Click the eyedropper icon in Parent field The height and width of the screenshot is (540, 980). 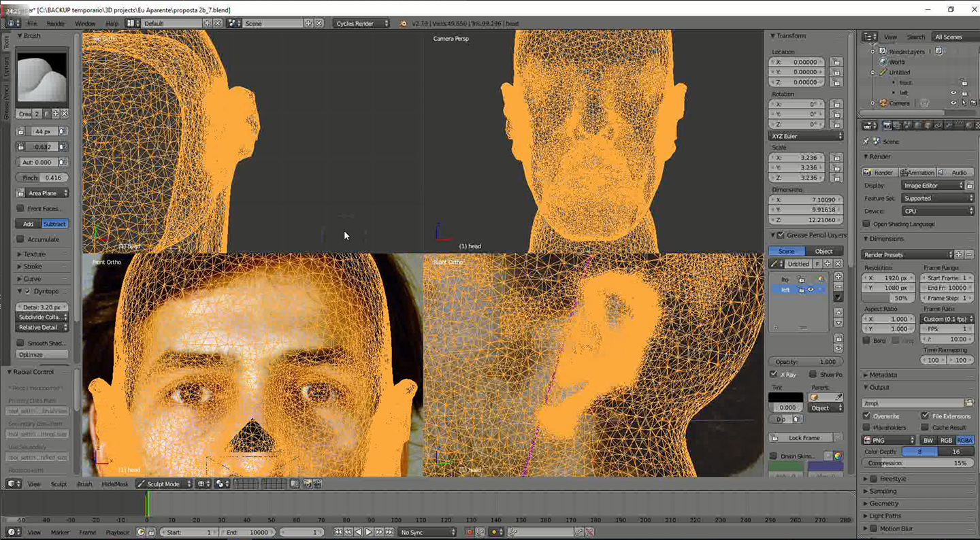point(838,397)
